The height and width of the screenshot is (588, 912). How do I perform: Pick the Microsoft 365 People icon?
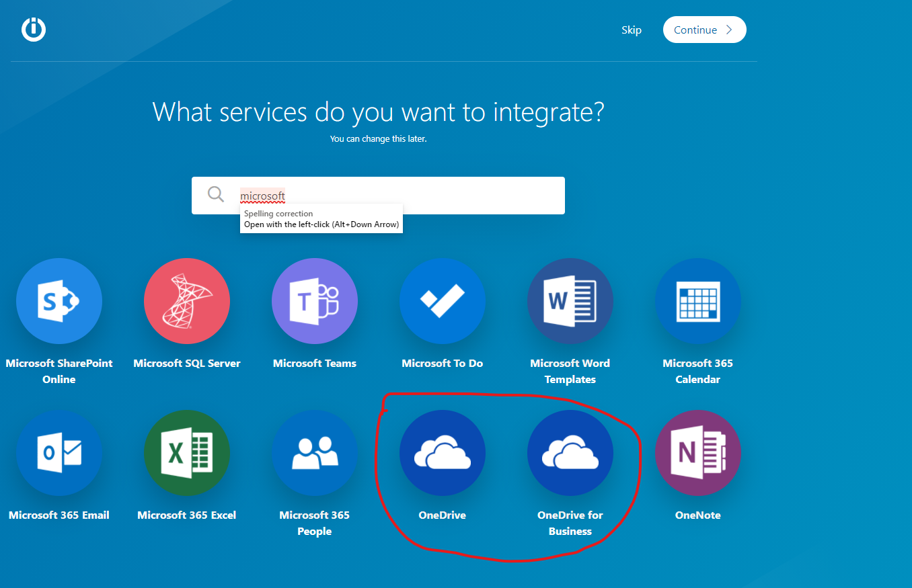pyautogui.click(x=315, y=453)
